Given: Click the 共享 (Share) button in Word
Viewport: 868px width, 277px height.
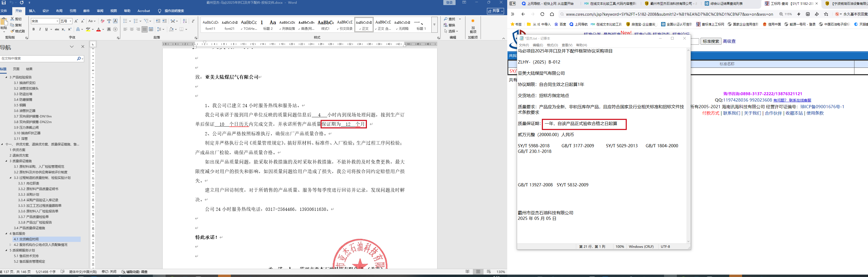Looking at the screenshot, I should [x=495, y=11].
